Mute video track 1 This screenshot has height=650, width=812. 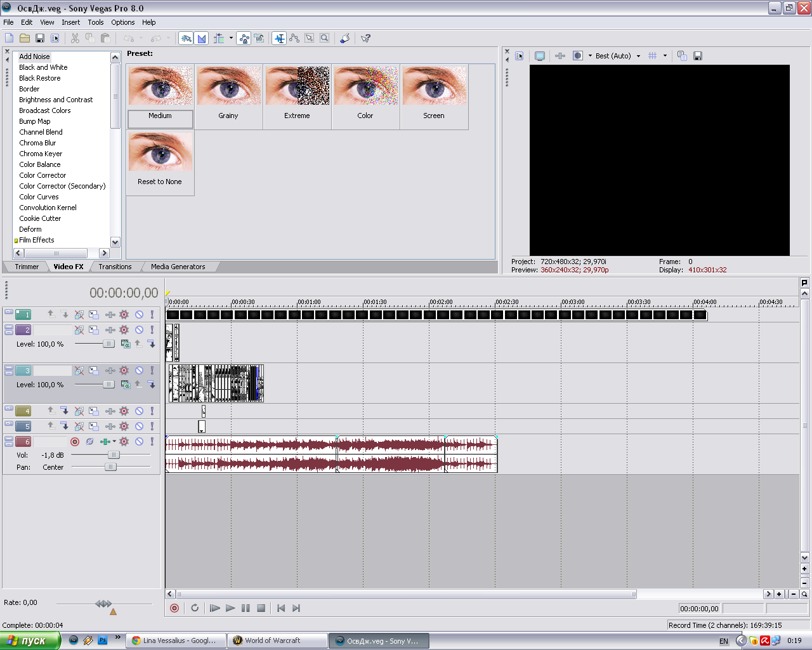click(x=139, y=314)
